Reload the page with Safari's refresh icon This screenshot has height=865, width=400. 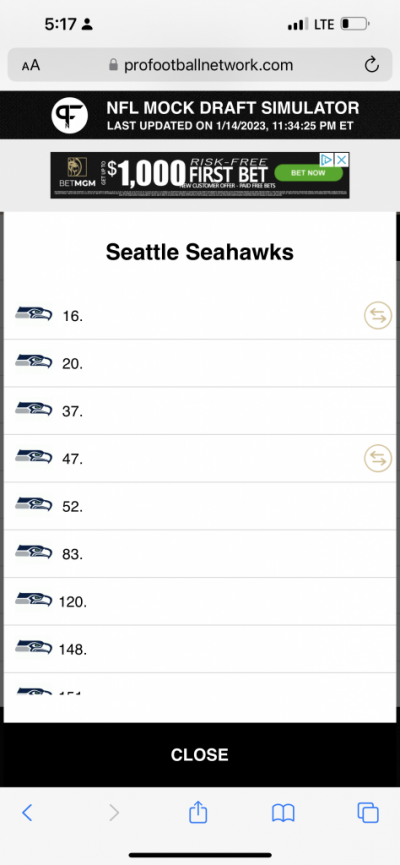click(372, 65)
